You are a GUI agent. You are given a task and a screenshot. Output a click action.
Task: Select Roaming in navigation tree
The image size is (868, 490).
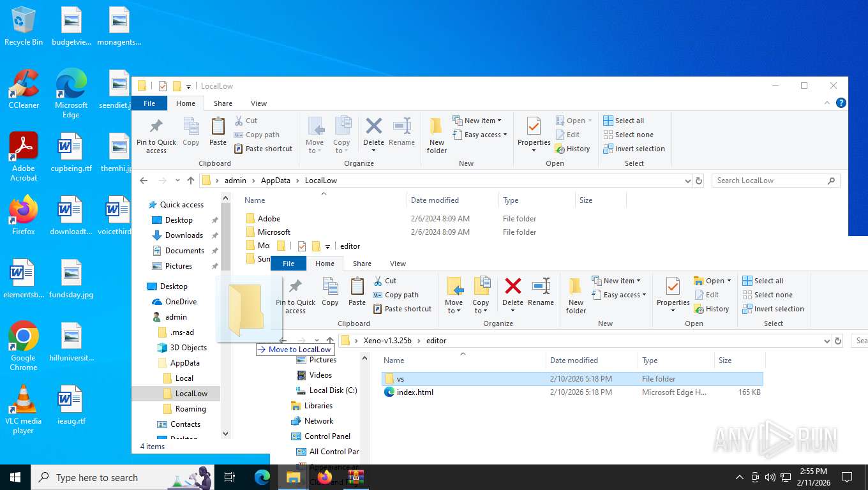point(190,409)
